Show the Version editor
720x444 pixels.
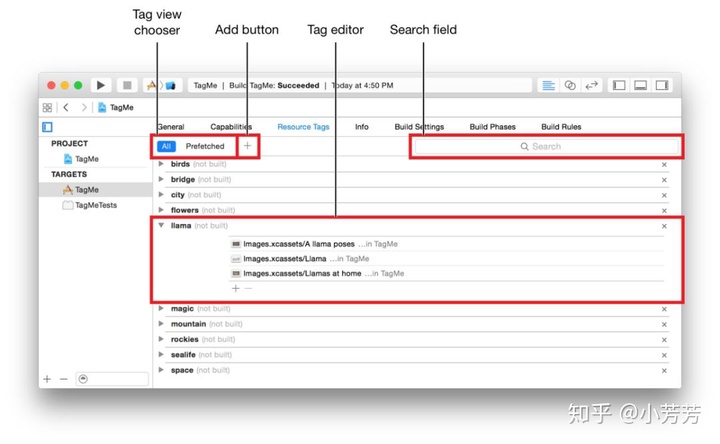click(591, 85)
